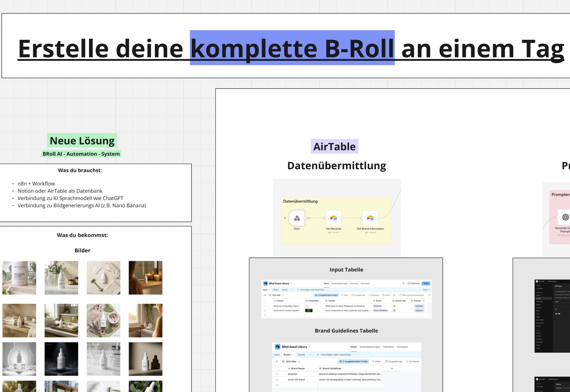Toggle 3 ausgeblendete Felder in Brand Guidelines Tabelle
The width and height of the screenshot is (570, 392).
coord(354,362)
